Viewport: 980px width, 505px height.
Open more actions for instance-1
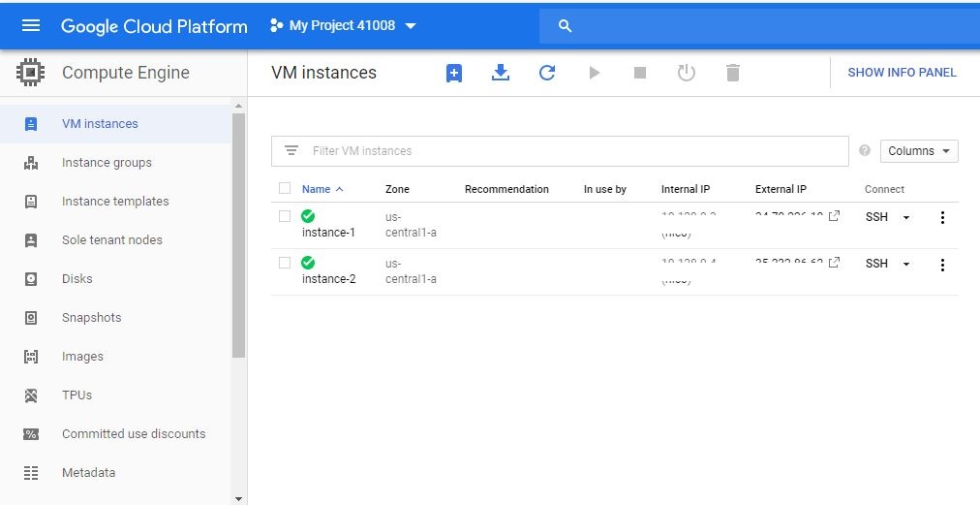pyautogui.click(x=942, y=217)
